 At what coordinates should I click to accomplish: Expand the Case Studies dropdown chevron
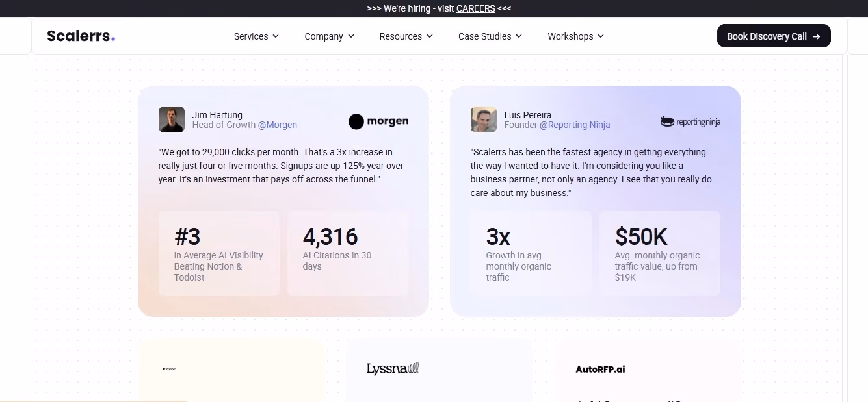click(519, 36)
